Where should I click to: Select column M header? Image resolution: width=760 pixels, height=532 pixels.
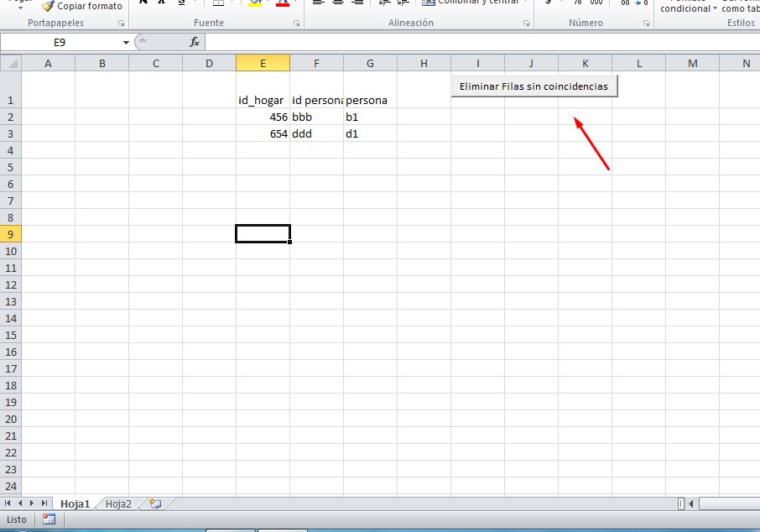[693, 63]
